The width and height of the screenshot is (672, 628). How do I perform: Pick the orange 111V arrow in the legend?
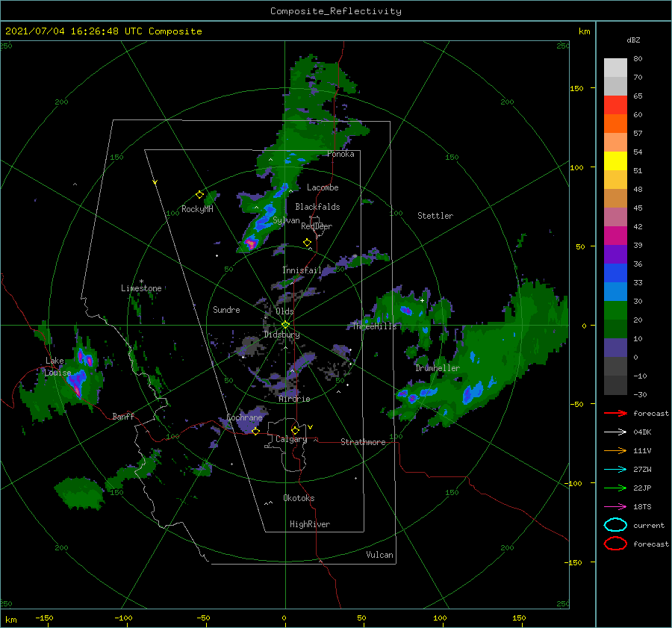pos(615,450)
